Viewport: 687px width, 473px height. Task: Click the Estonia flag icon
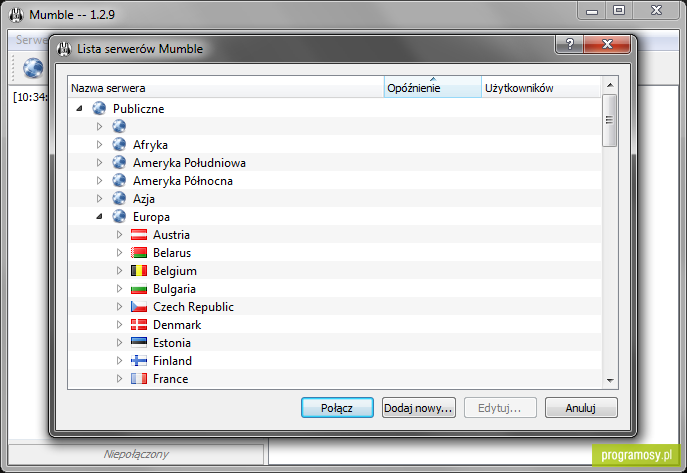(x=139, y=343)
